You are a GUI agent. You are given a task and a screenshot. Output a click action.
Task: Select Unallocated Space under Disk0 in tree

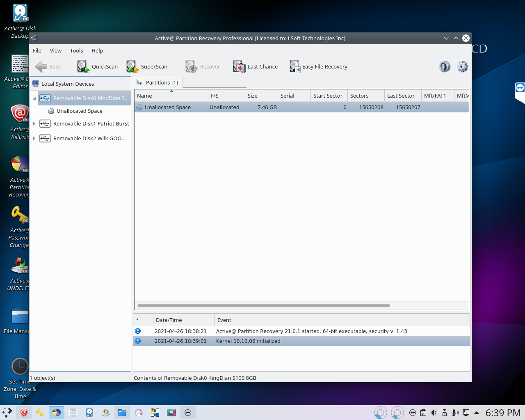(75, 111)
